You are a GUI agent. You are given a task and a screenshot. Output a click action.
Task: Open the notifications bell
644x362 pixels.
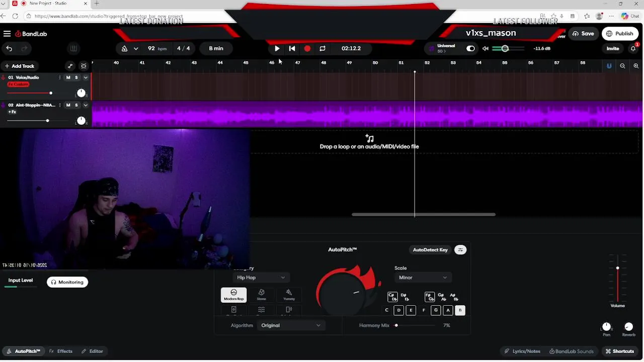click(633, 48)
